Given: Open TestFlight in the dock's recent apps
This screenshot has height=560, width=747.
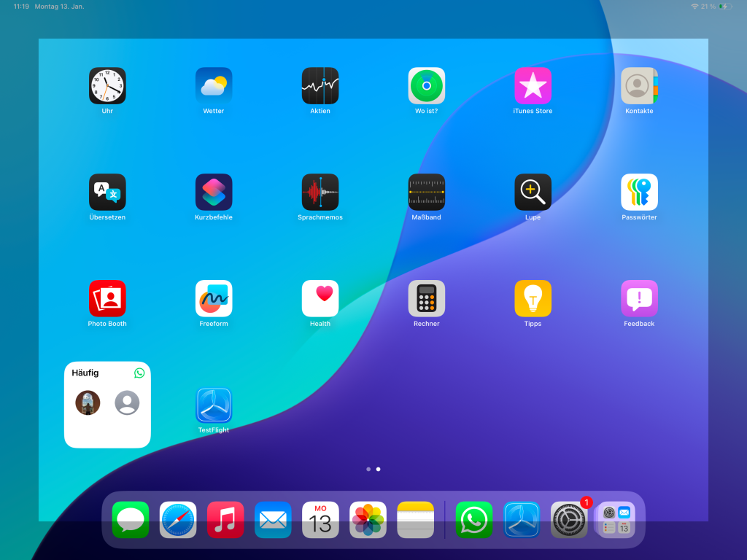Looking at the screenshot, I should tap(522, 520).
